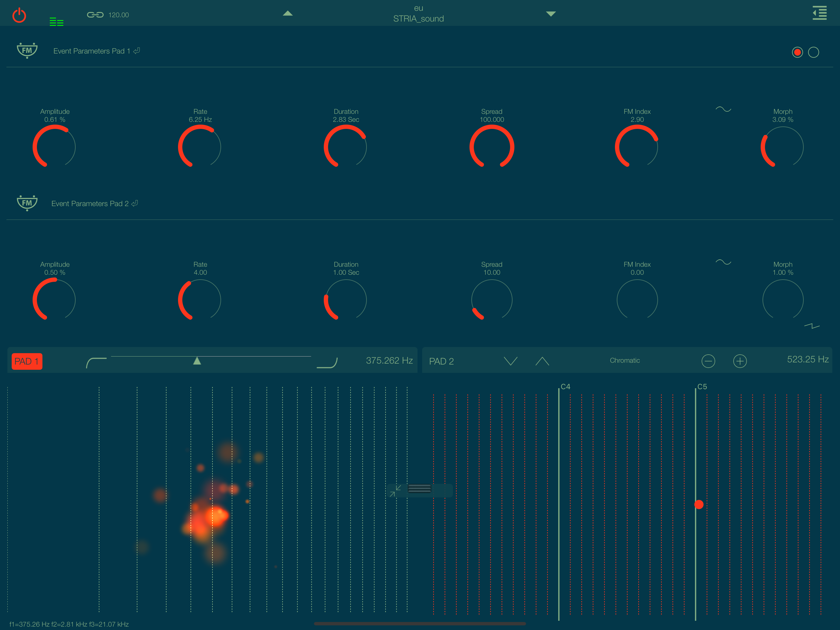Click the 523.25 Hz frequency value
840x630 pixels.
[807, 360]
